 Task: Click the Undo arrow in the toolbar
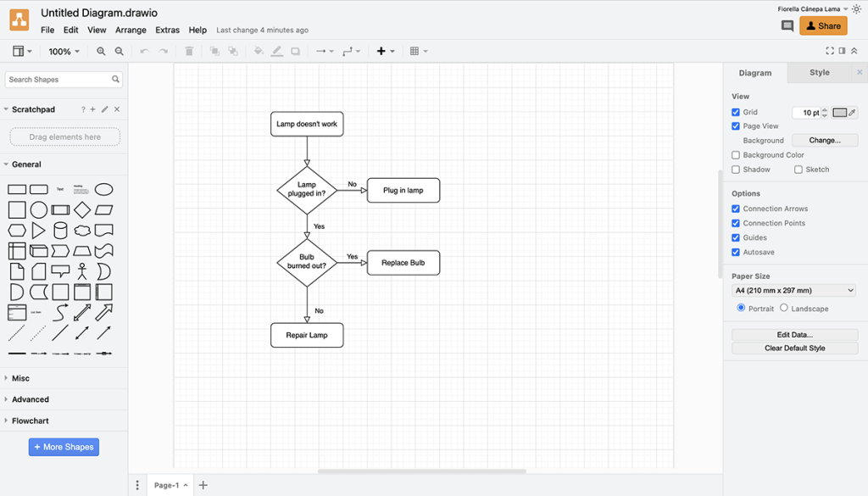[x=144, y=51]
